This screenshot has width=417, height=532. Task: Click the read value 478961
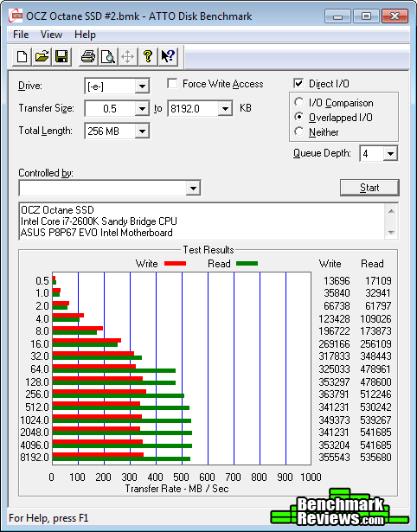coord(375,369)
